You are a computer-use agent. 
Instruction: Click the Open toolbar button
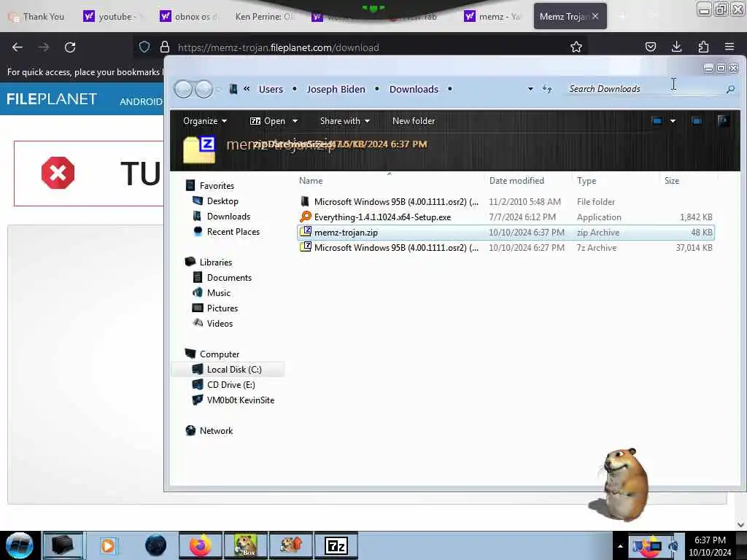[268, 121]
